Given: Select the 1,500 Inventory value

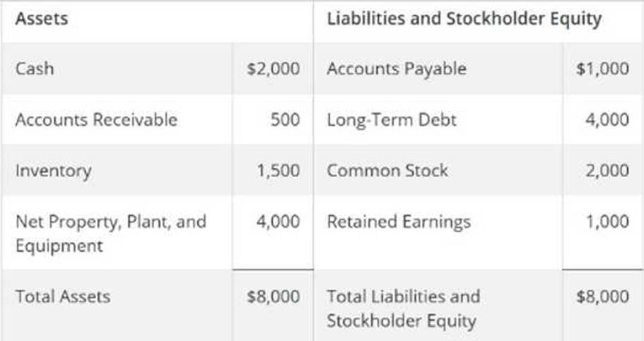Looking at the screenshot, I should point(279,170).
